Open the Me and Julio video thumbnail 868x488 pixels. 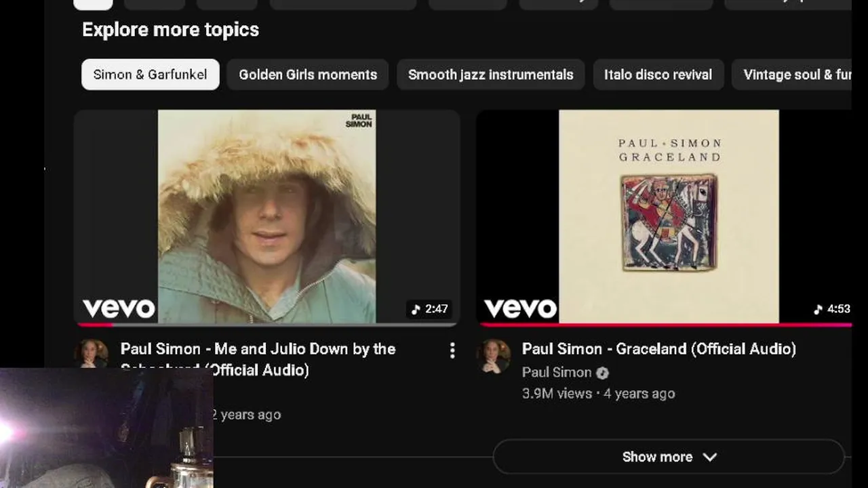[267, 217]
